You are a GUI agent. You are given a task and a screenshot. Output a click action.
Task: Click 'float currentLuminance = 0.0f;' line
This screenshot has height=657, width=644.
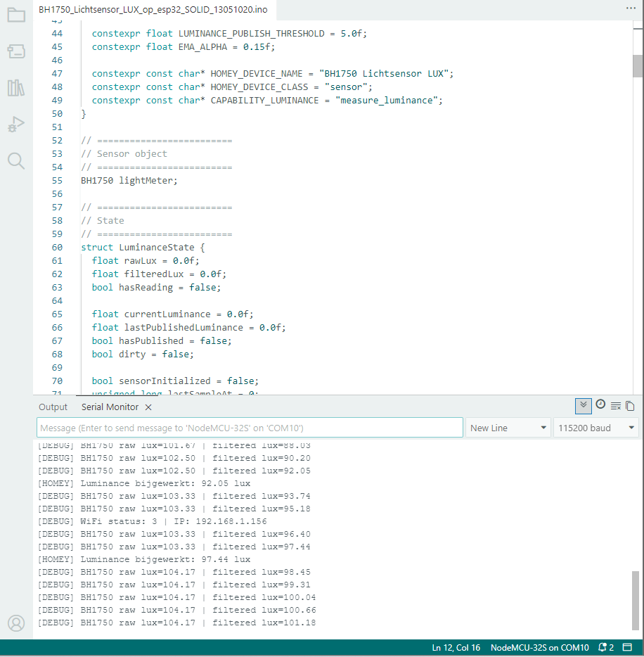(172, 314)
